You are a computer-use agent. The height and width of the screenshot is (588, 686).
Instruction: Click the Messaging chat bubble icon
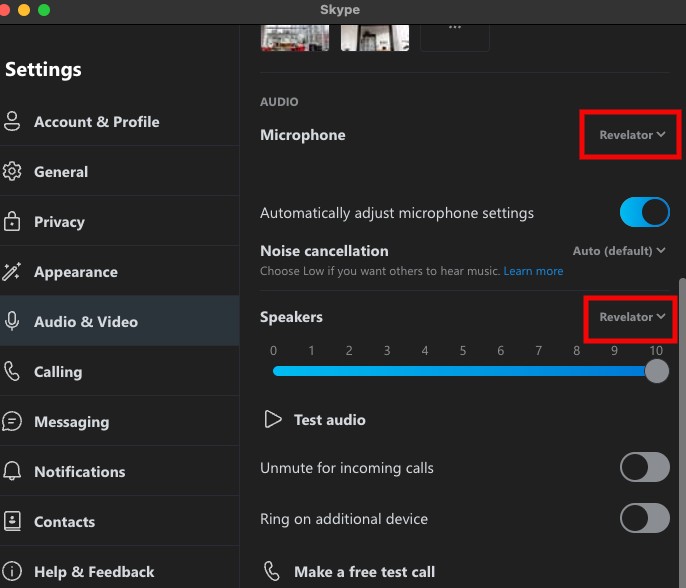pyautogui.click(x=12, y=421)
